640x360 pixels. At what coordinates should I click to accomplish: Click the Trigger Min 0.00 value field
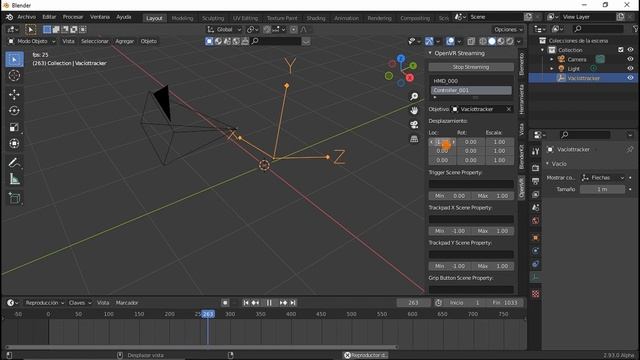[x=449, y=196]
